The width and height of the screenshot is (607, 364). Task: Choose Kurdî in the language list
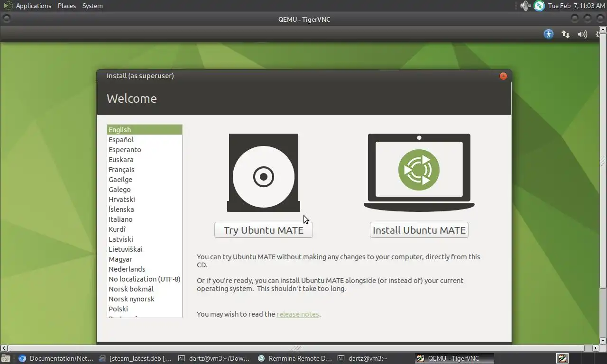[x=145, y=229]
